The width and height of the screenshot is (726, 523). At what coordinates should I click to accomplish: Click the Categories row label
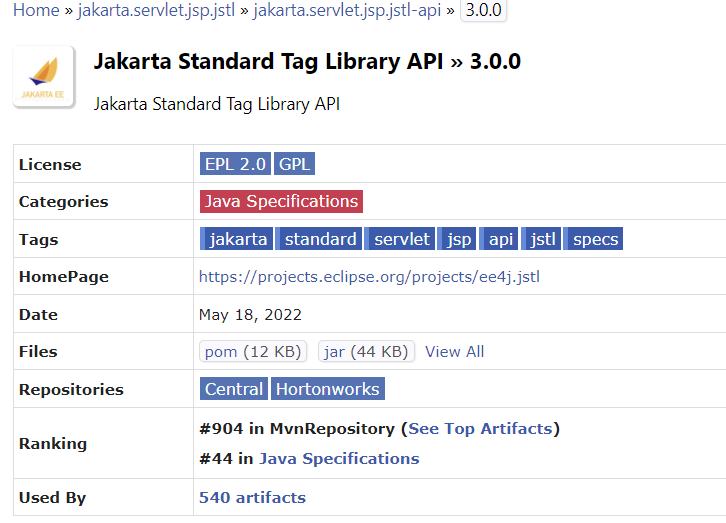click(63, 202)
